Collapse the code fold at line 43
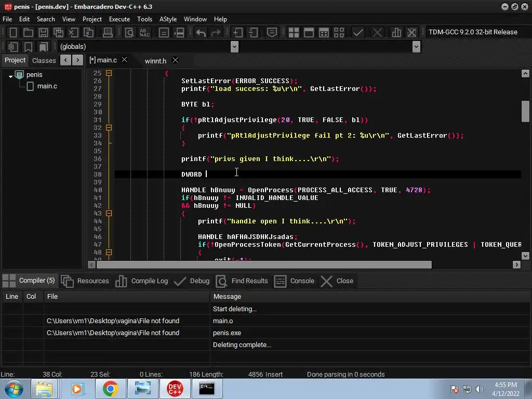This screenshot has width=532, height=399. coord(109,214)
